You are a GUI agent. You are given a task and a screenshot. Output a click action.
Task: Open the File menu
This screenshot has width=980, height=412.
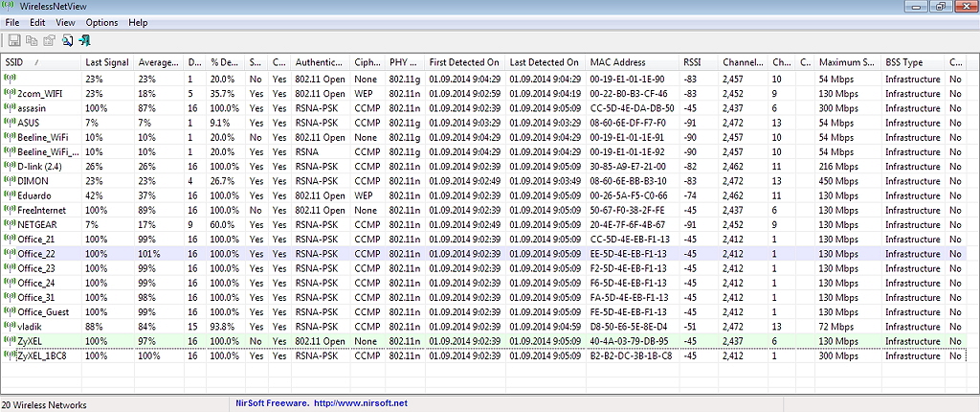point(11,22)
